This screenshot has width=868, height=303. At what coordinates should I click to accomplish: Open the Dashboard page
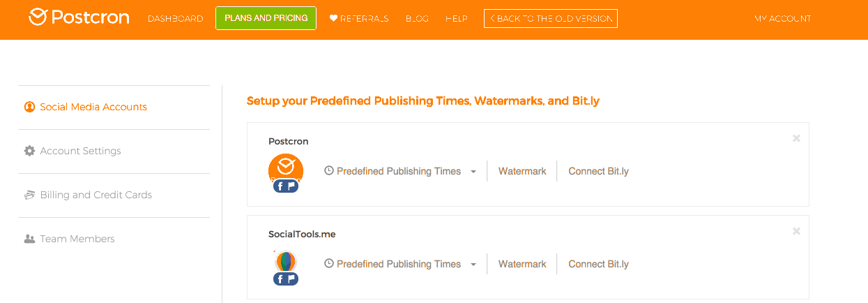click(x=175, y=19)
